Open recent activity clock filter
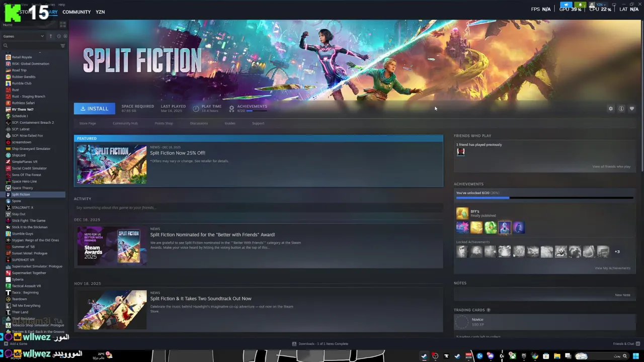The height and width of the screenshot is (362, 644). 58,36
